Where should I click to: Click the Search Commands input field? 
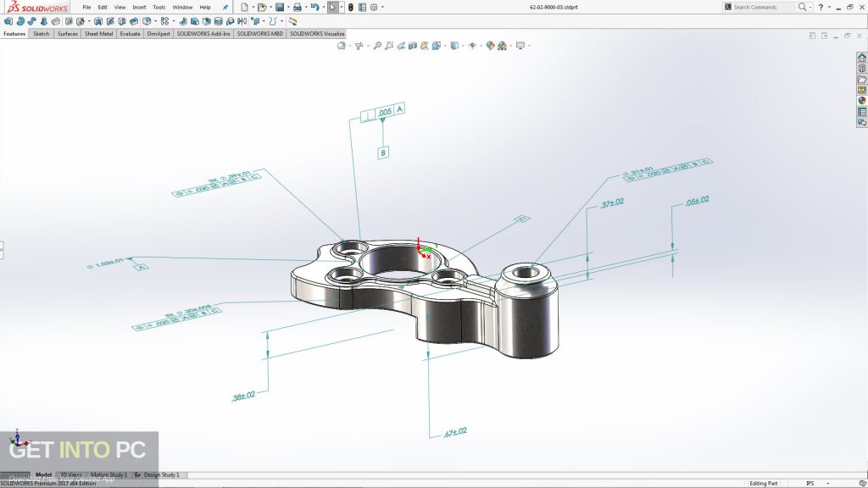764,7
